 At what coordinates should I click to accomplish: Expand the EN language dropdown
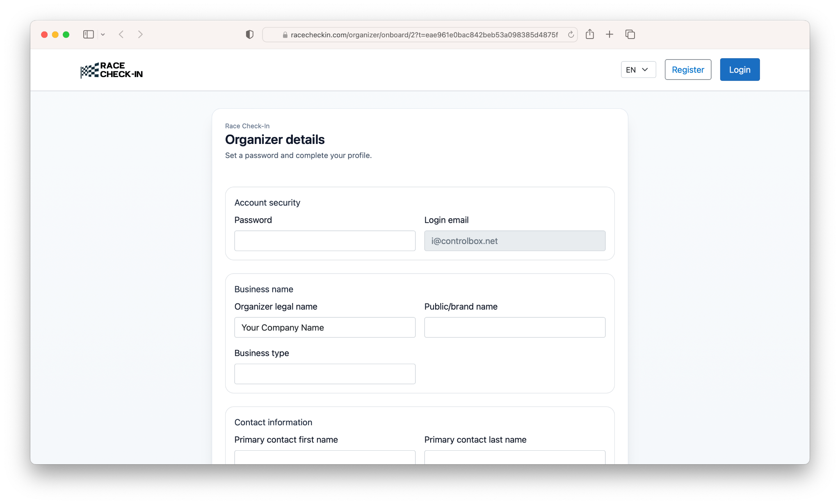pos(638,70)
